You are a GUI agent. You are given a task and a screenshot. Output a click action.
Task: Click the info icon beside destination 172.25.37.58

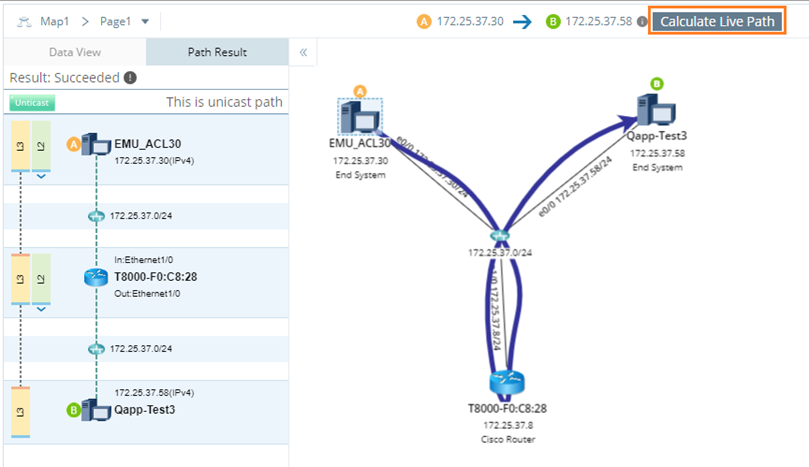(642, 21)
